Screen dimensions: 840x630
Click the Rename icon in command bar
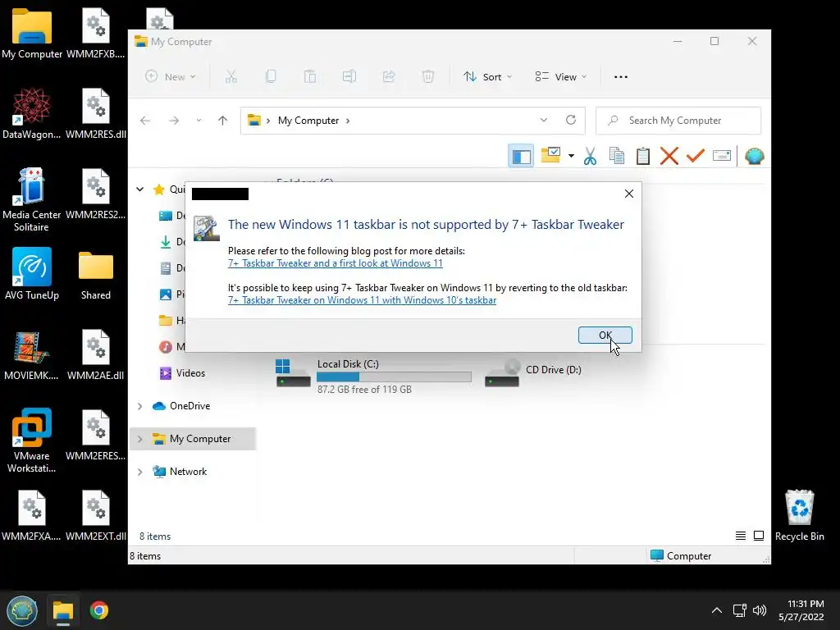coord(349,76)
